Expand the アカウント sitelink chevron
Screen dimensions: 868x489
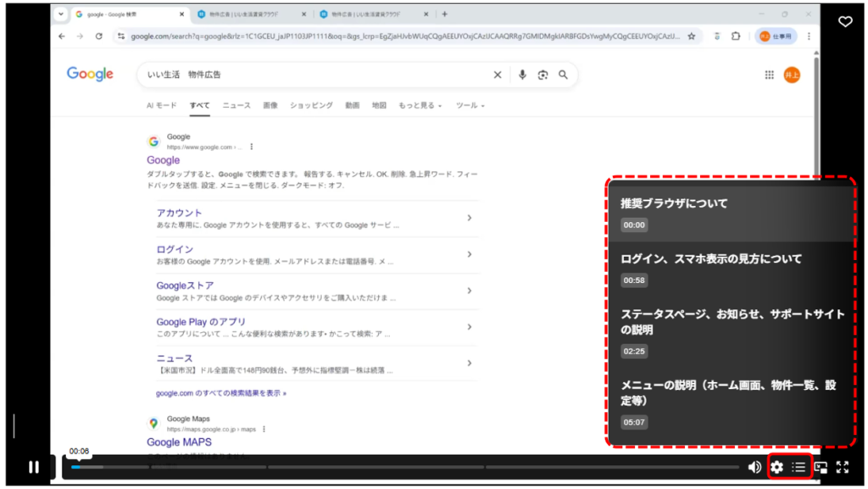[x=469, y=218]
